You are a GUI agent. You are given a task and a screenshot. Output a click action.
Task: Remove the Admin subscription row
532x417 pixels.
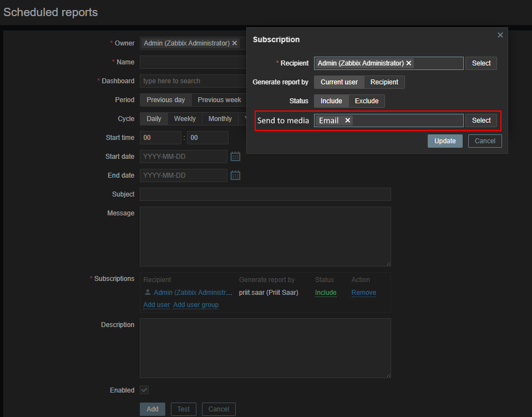click(363, 293)
